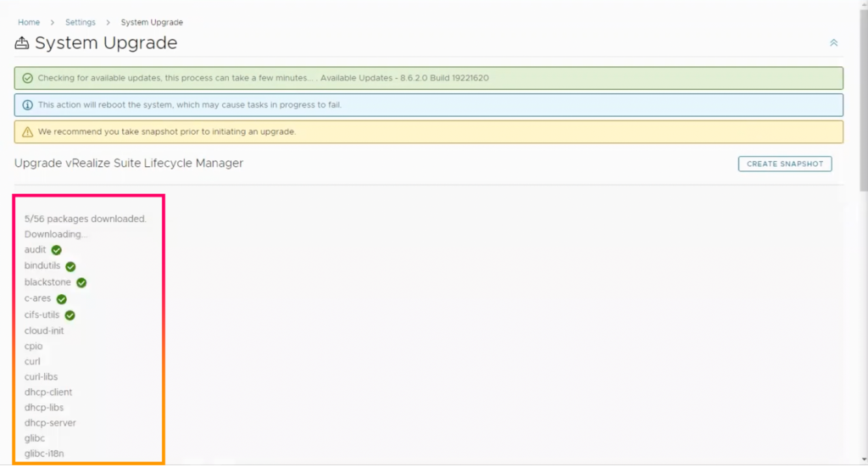Click the snapshot recommendation message text
Screen dimensions: 868x467
(167, 131)
